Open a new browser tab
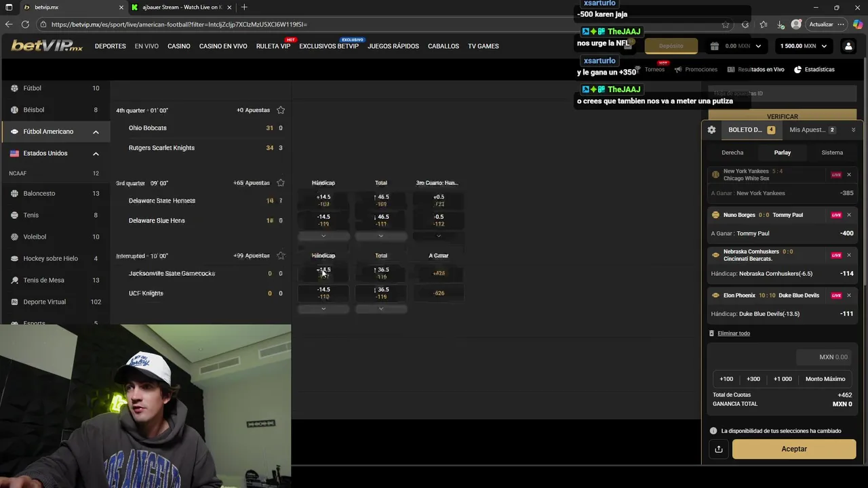The width and height of the screenshot is (868, 488). point(244,7)
